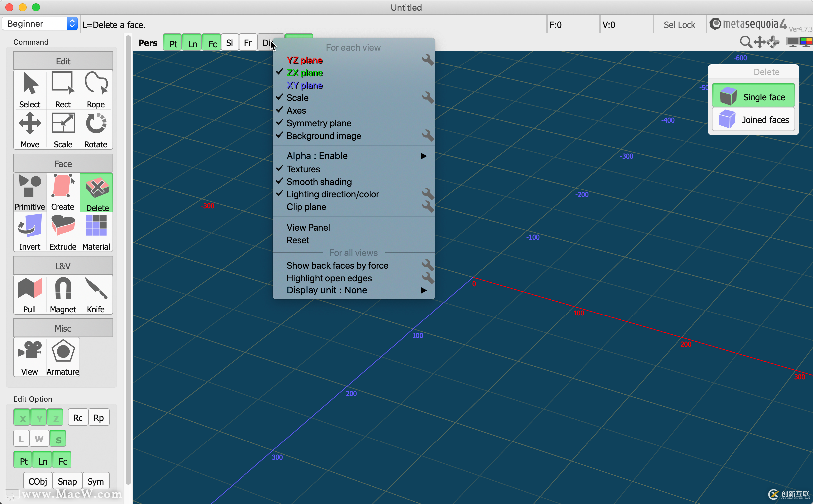Image resolution: width=813 pixels, height=504 pixels.
Task: Click Reset in the display menu
Action: click(297, 240)
